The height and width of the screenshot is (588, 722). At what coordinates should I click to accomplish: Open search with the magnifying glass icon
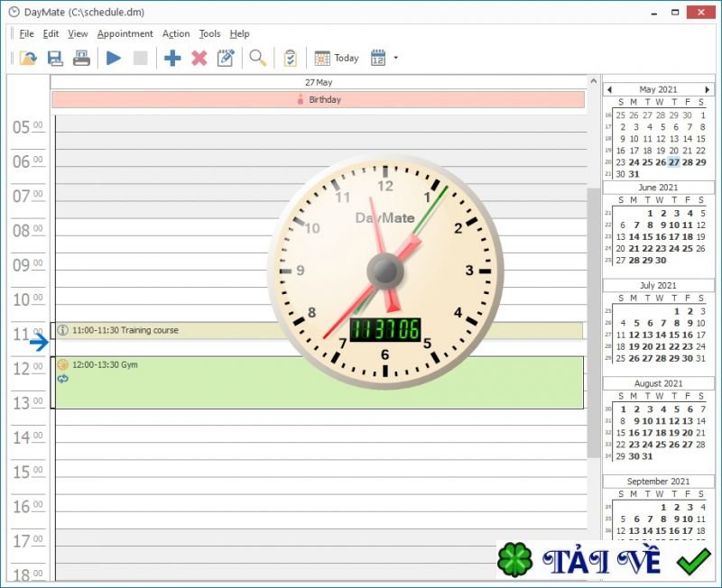click(257, 58)
